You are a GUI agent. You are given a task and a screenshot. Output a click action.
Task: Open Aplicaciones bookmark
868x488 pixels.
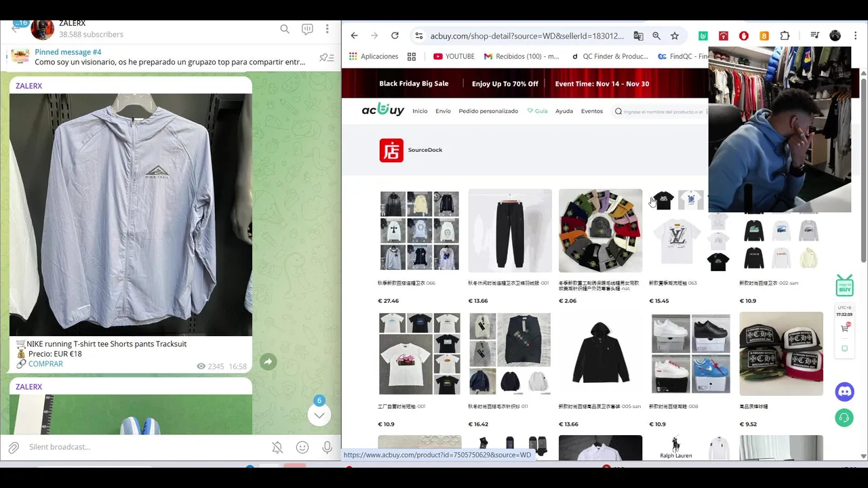(x=374, y=56)
